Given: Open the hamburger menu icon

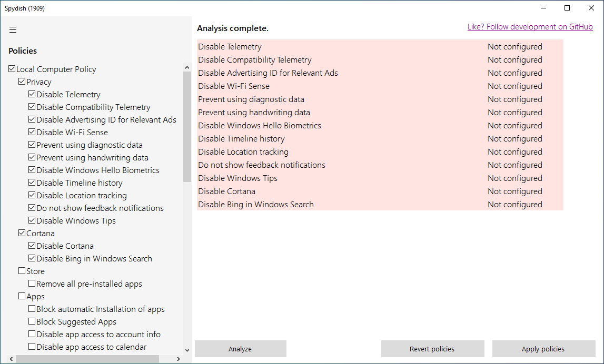Looking at the screenshot, I should [x=13, y=29].
